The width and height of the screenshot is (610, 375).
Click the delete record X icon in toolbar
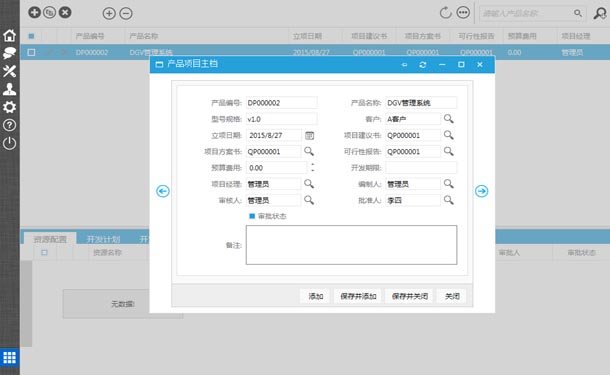[x=65, y=12]
